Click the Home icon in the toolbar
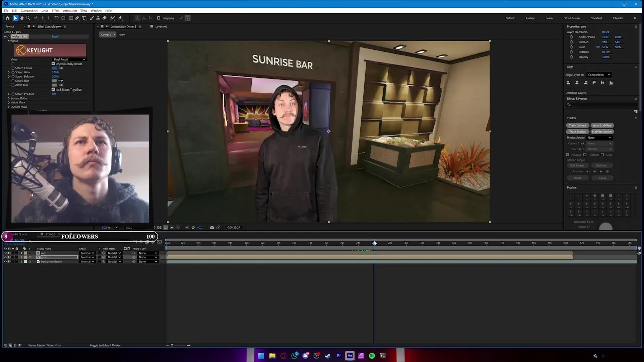Image resolution: width=644 pixels, height=362 pixels. pos(7,18)
